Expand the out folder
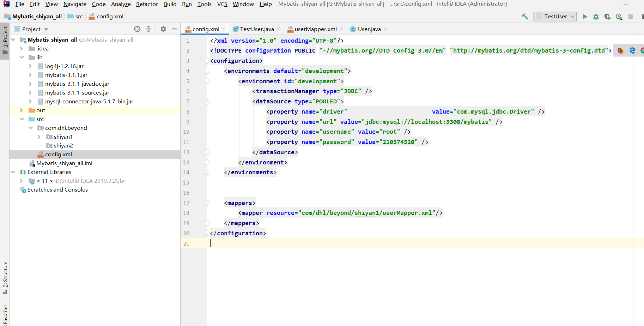The width and height of the screenshot is (644, 326). [22, 110]
